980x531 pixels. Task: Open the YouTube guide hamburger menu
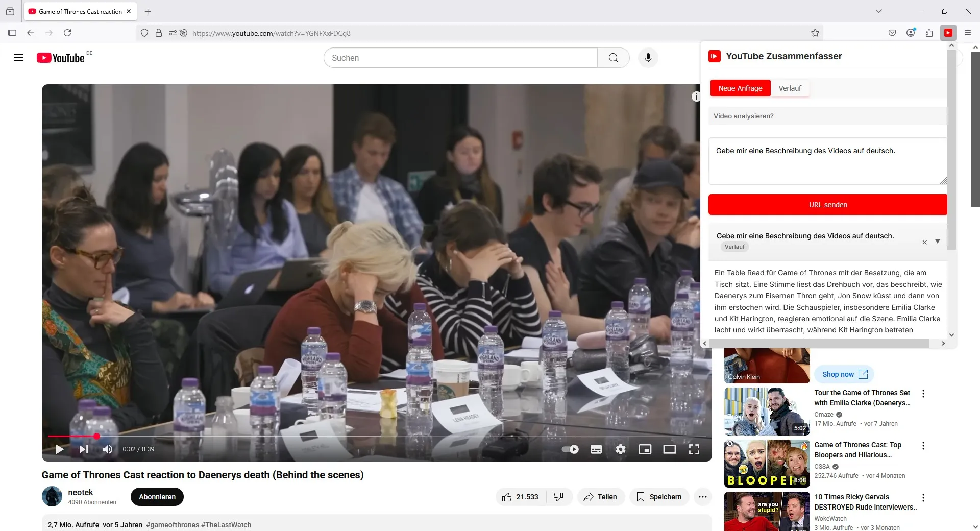18,58
